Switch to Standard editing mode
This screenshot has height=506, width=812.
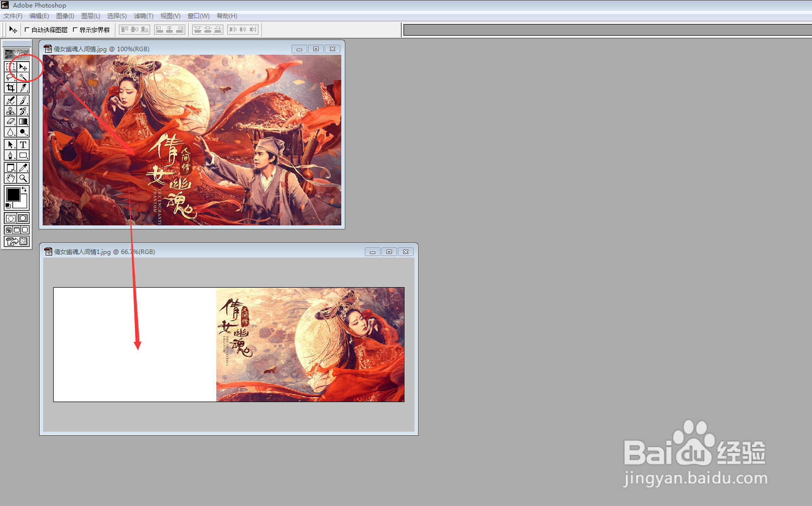[11, 218]
